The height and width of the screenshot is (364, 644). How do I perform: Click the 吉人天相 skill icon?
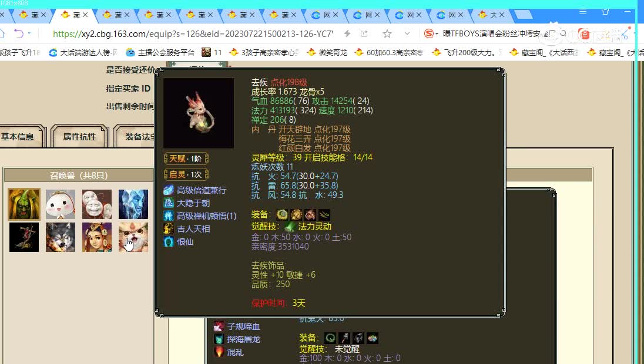point(169,228)
